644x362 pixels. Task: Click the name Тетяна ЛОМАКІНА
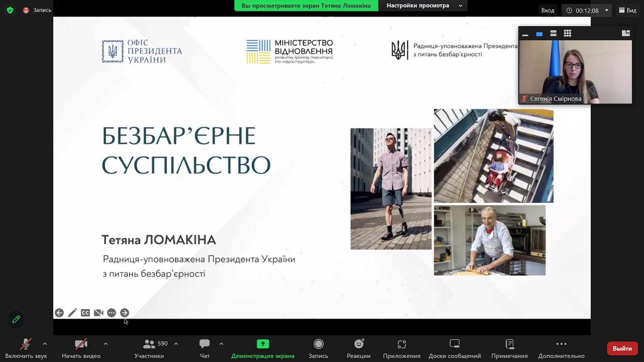tap(159, 240)
